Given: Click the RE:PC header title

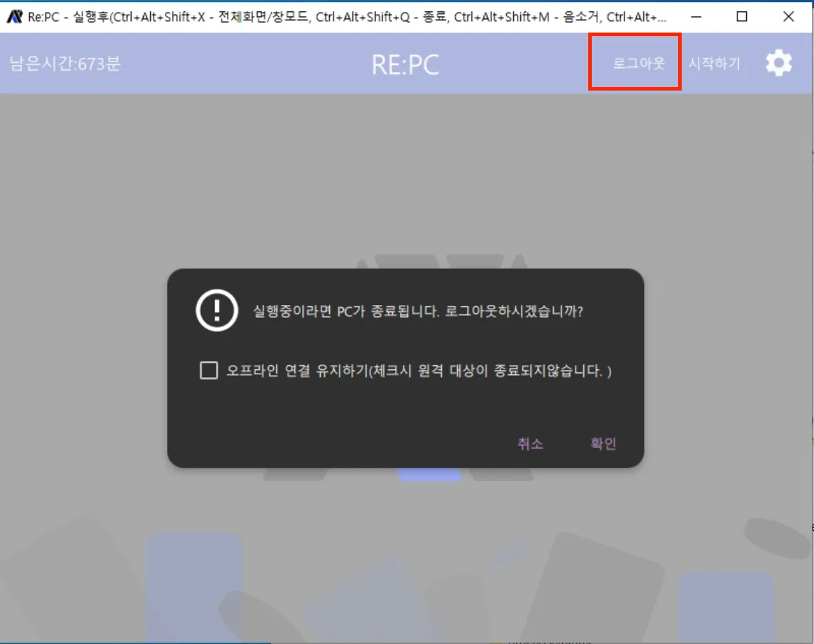Looking at the screenshot, I should click(405, 65).
